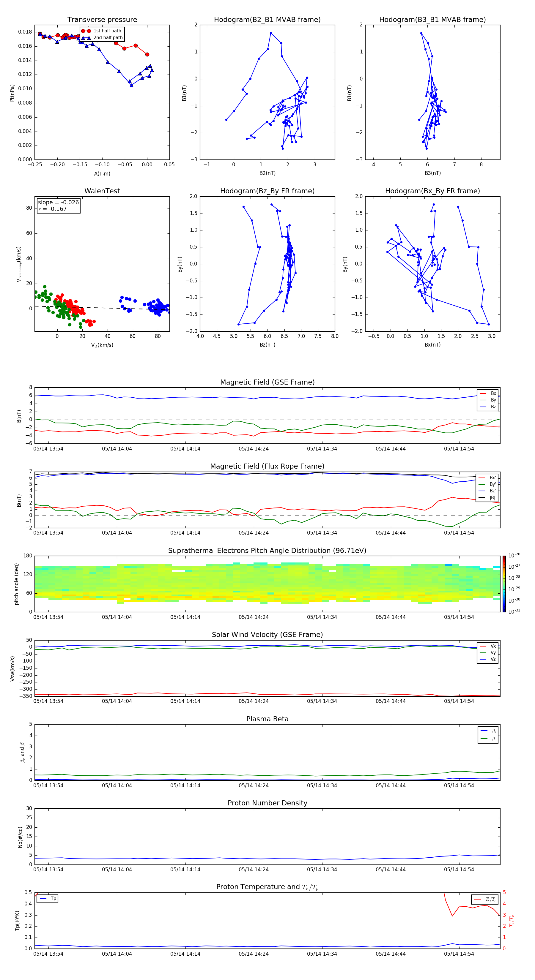This screenshot has height=980, width=535.
Task: Click the "B2(nT)" x-axis label
Action: [267, 173]
